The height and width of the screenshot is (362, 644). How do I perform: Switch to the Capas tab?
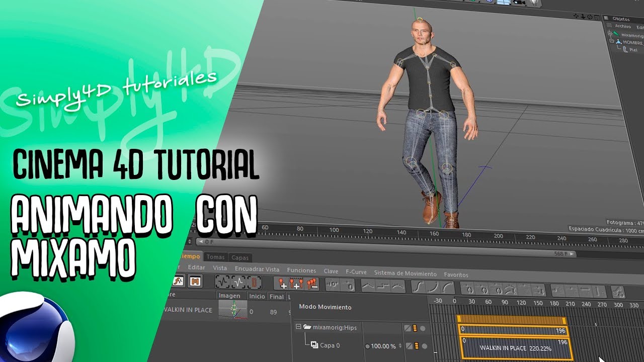(x=240, y=257)
